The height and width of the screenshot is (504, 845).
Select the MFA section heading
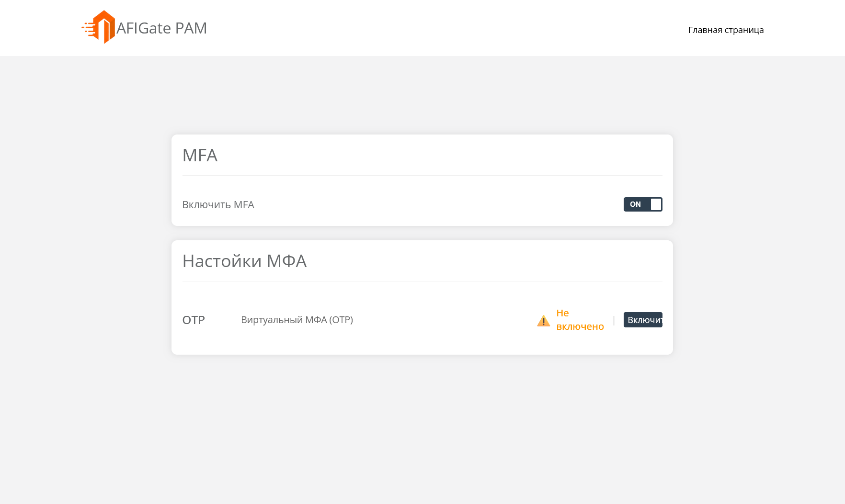[200, 155]
